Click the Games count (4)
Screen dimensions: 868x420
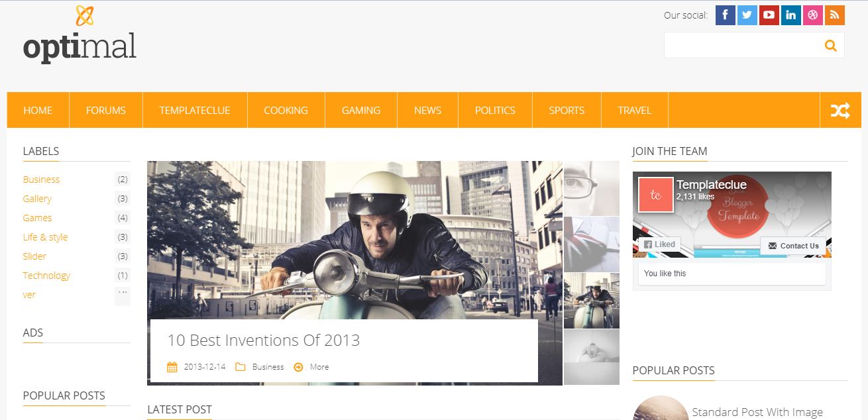(123, 218)
